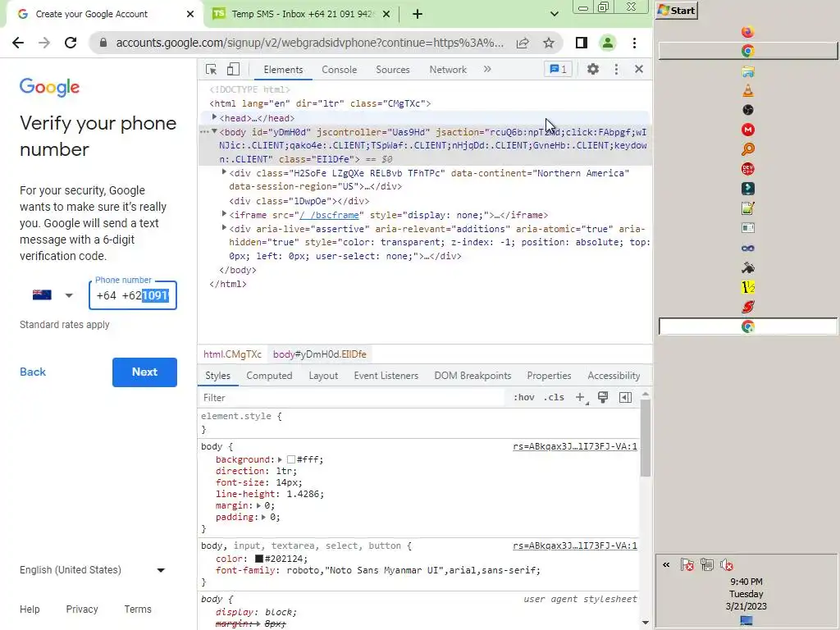Open the Layout tab

323,376
